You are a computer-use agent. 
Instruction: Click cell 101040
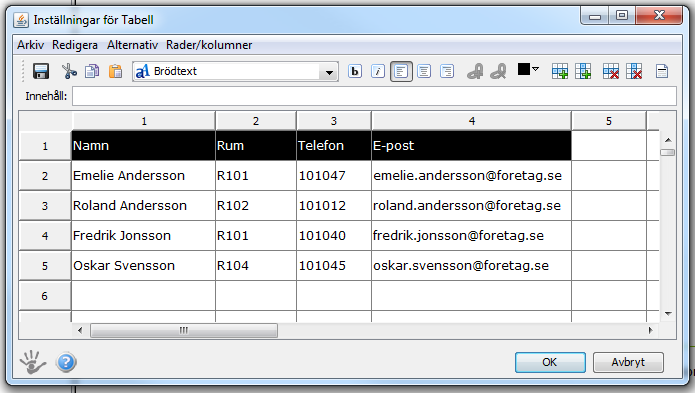coord(334,236)
